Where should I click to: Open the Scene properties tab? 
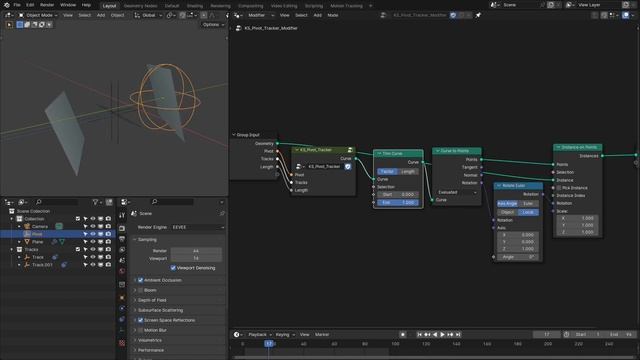122,260
